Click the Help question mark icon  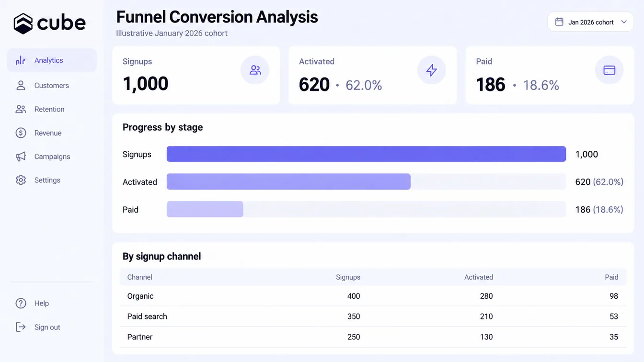(x=21, y=303)
